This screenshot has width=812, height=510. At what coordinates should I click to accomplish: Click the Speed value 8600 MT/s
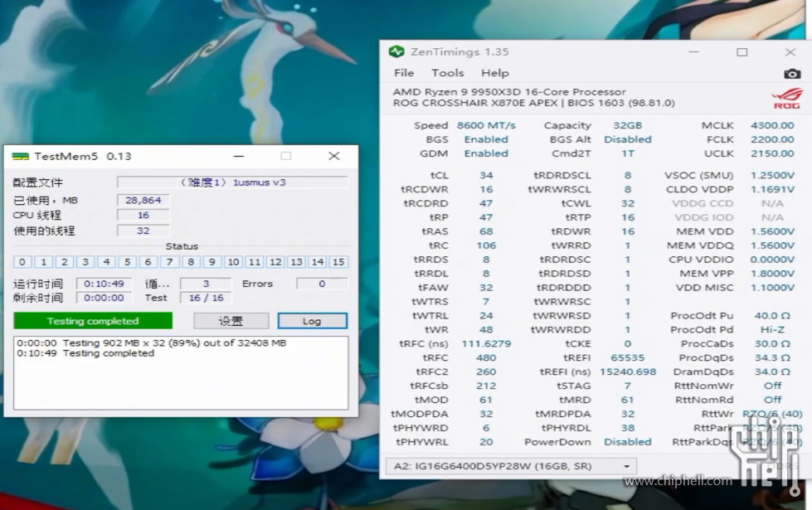pyautogui.click(x=486, y=125)
